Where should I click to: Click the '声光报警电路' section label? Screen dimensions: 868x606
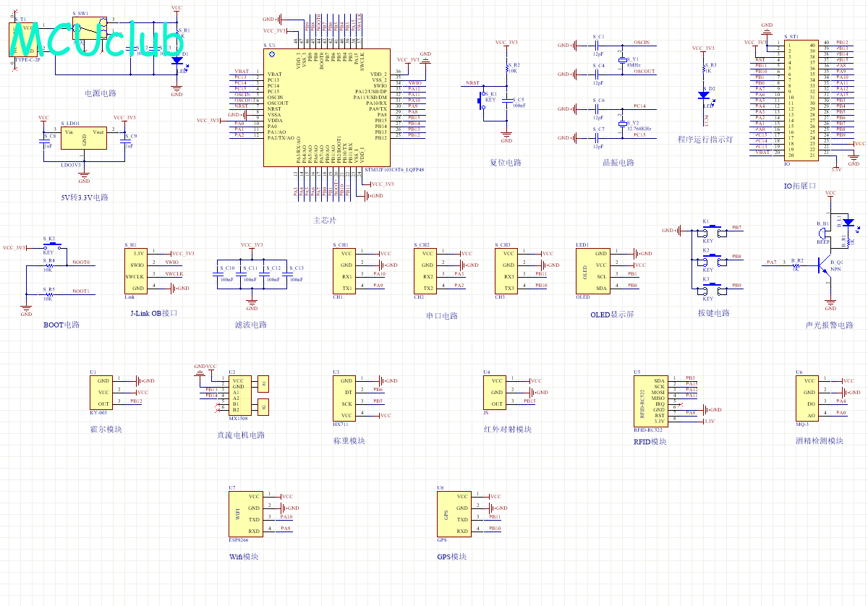830,325
